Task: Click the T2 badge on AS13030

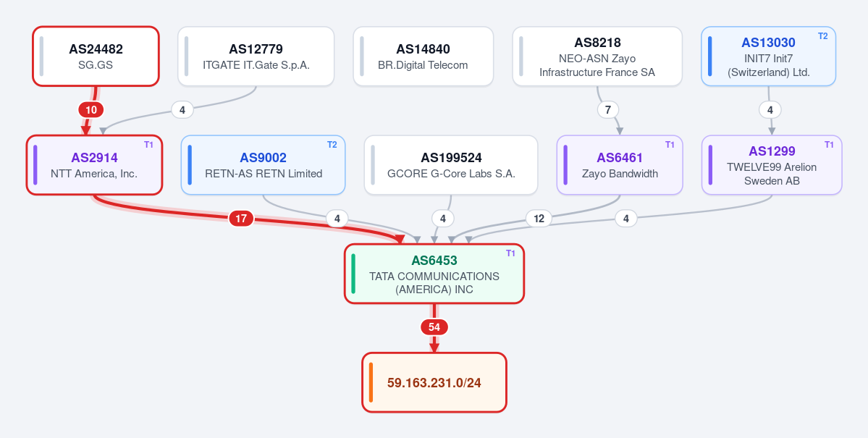Action: pos(822,36)
